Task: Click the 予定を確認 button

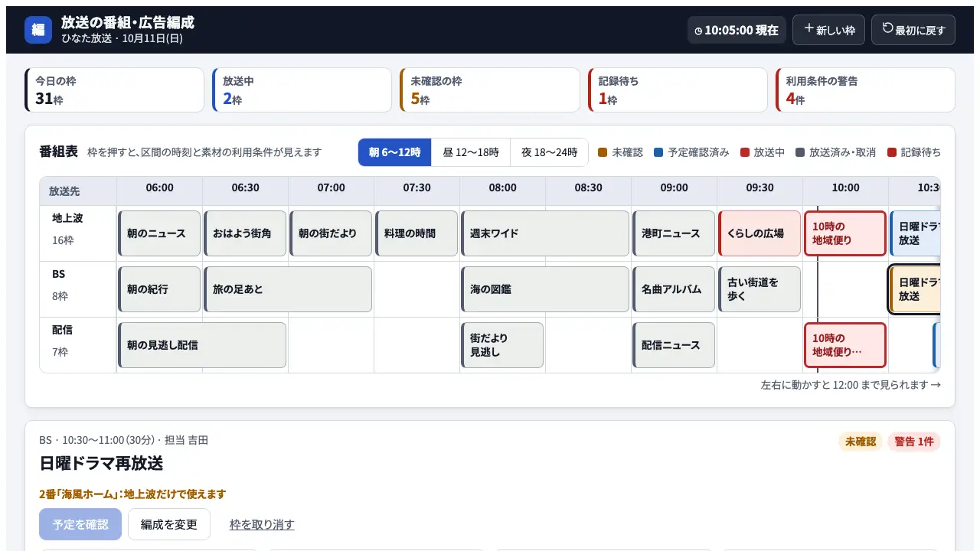Action: (x=80, y=524)
